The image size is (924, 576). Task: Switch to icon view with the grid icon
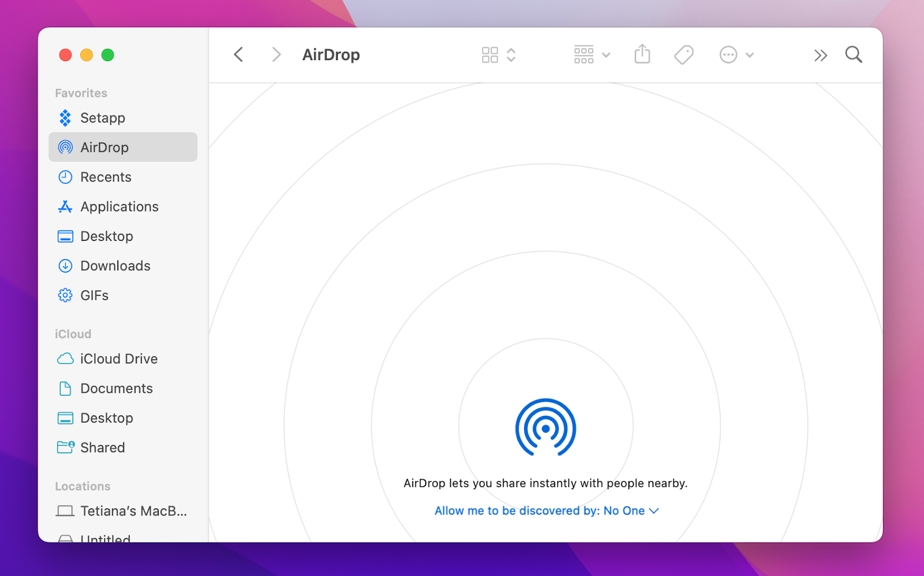(490, 55)
